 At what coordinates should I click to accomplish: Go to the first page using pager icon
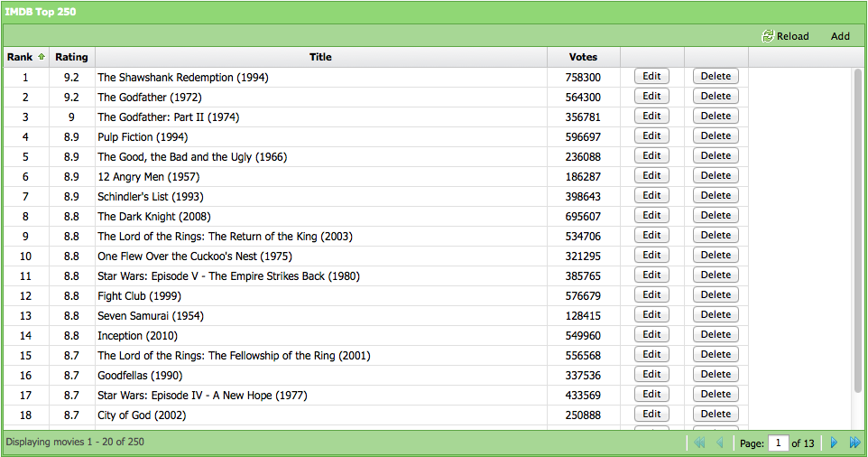(x=697, y=443)
